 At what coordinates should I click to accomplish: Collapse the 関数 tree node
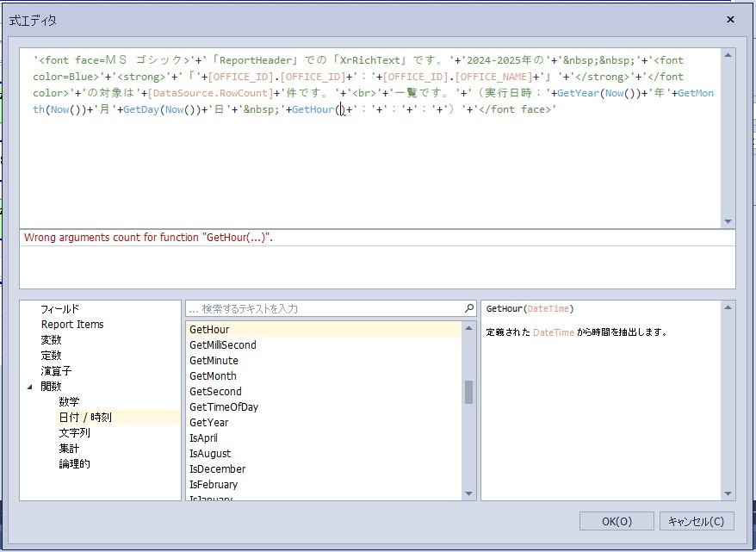pos(32,387)
